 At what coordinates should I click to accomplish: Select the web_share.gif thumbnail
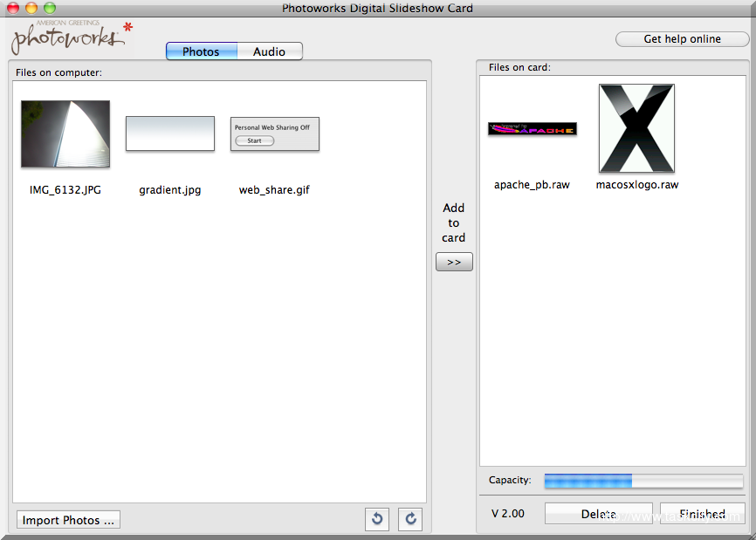(x=275, y=133)
